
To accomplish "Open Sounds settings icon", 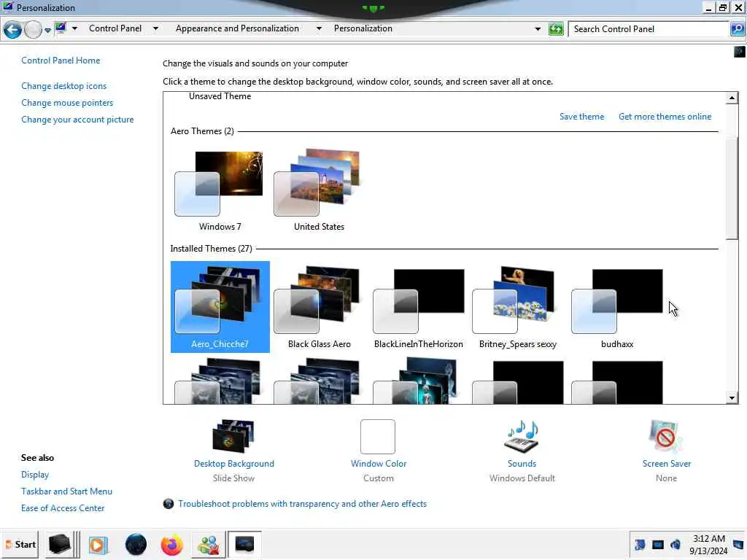I will pyautogui.click(x=522, y=436).
